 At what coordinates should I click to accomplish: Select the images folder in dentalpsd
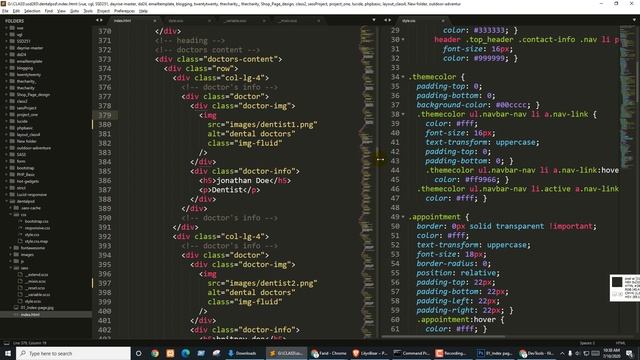pos(27,255)
